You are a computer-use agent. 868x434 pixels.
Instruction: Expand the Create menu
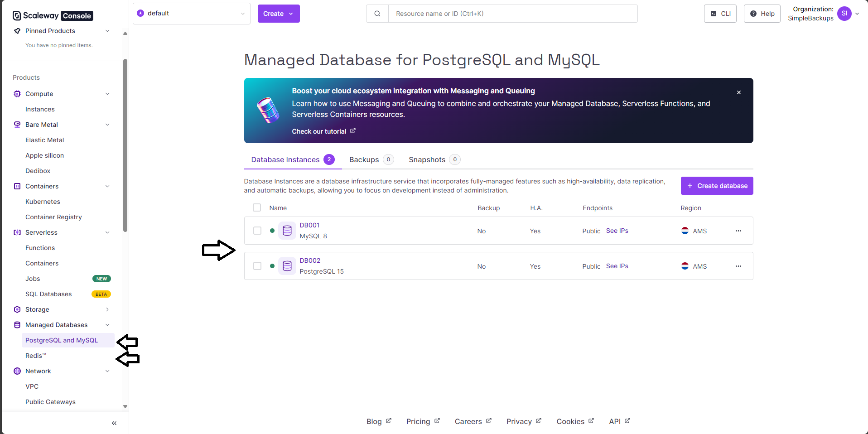[x=278, y=14]
